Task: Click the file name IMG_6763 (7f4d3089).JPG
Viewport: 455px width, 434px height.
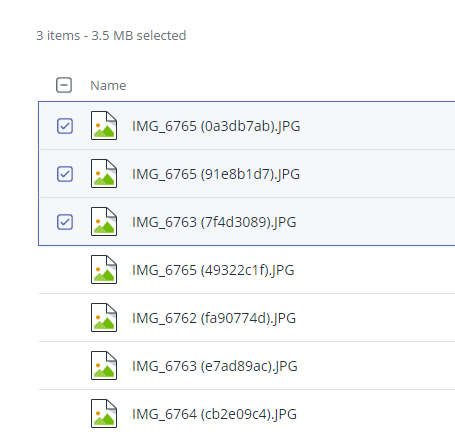Action: 214,222
